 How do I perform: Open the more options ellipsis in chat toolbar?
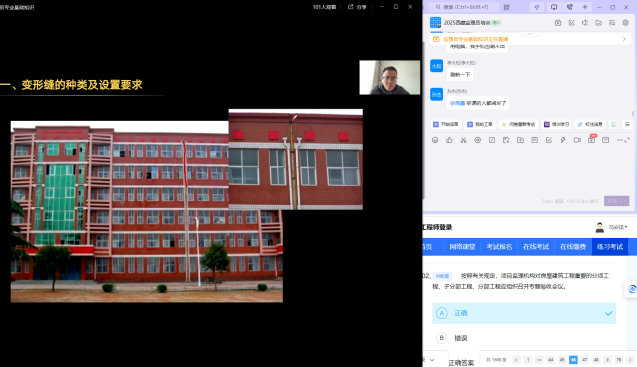pos(620,140)
